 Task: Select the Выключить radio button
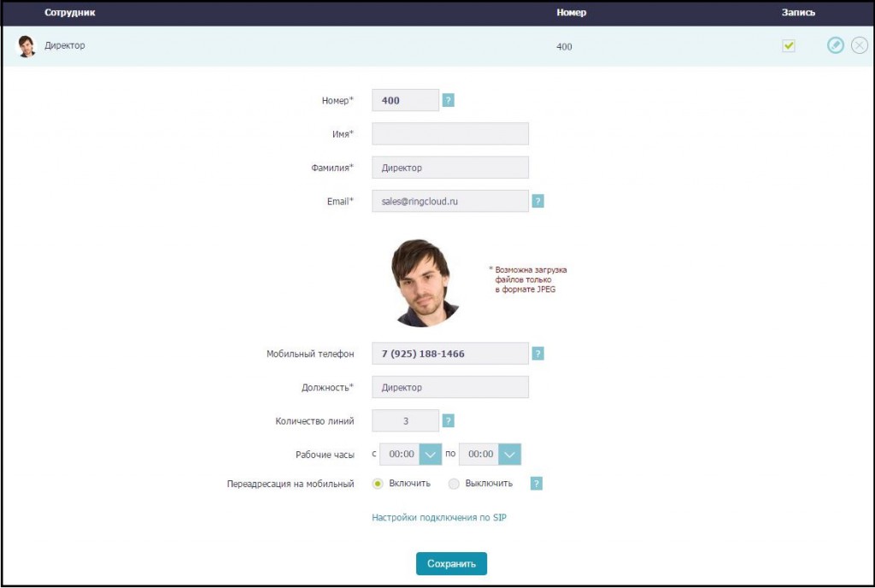coord(454,484)
